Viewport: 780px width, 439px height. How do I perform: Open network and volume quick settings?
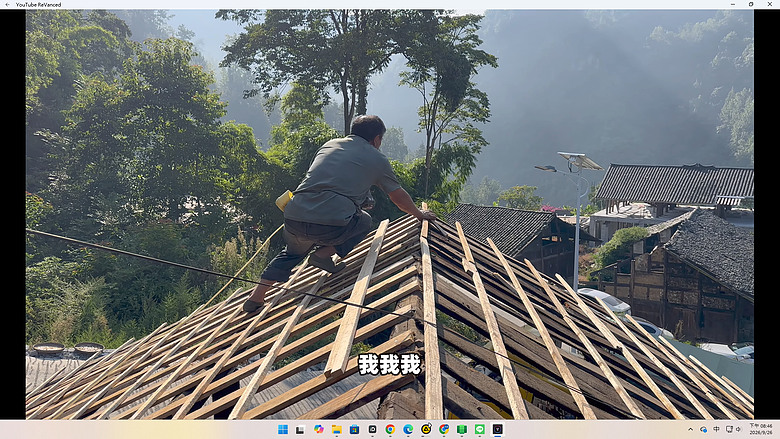click(734, 430)
